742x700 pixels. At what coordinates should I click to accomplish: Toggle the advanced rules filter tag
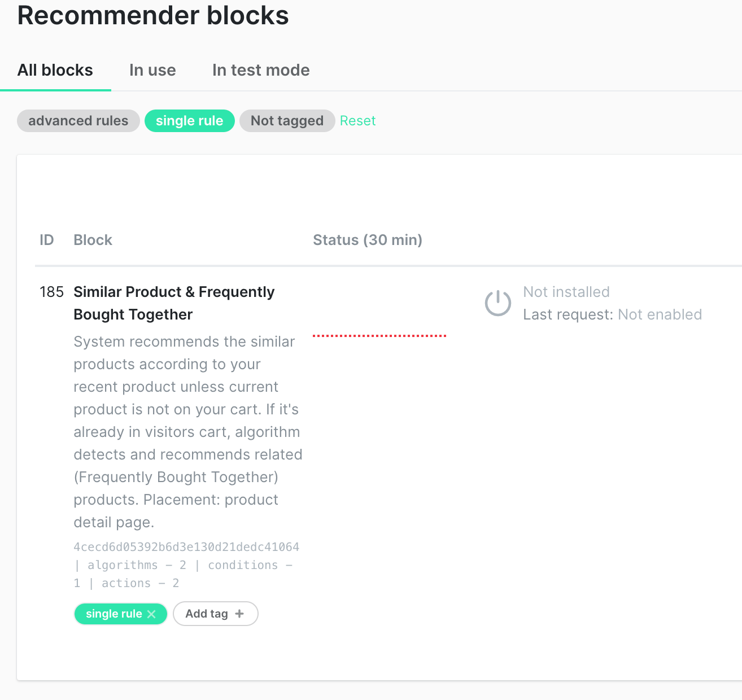[78, 121]
